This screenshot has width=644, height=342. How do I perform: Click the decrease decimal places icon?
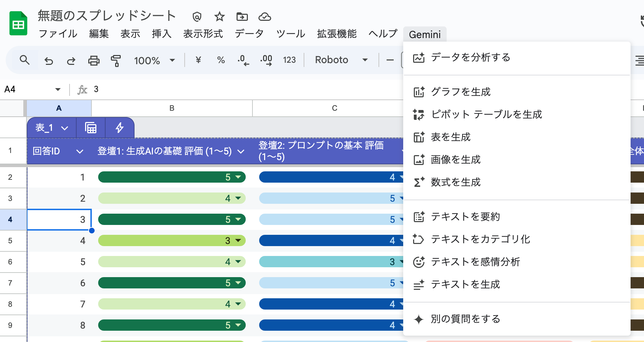pos(243,60)
